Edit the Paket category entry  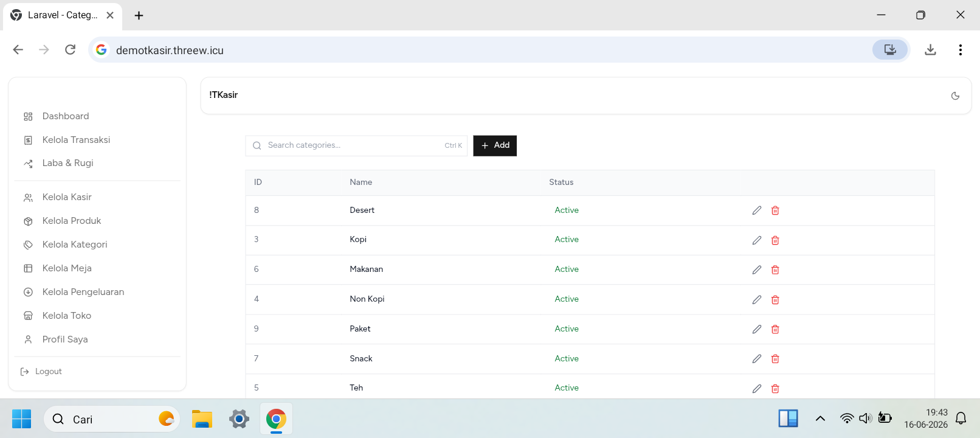click(x=757, y=329)
